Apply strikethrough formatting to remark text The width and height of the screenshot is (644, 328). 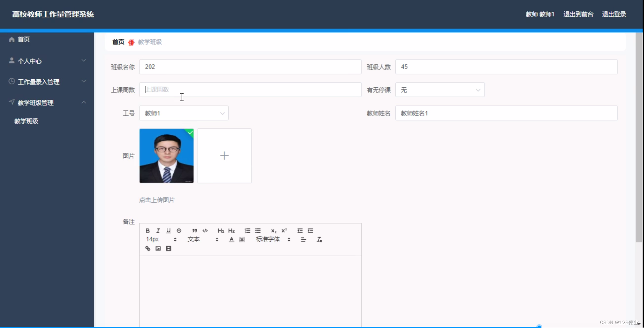179,230
